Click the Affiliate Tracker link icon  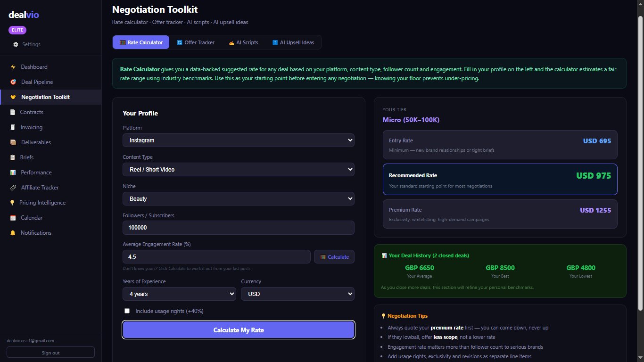coord(13,188)
